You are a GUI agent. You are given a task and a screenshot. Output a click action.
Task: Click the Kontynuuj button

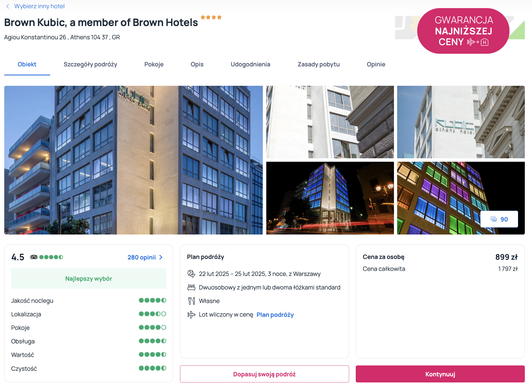point(440,374)
